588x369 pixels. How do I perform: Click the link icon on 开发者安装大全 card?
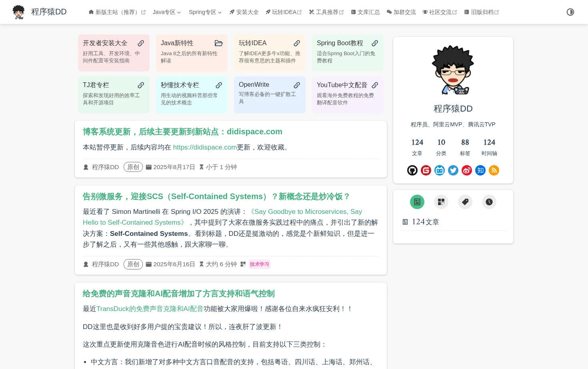pos(141,43)
